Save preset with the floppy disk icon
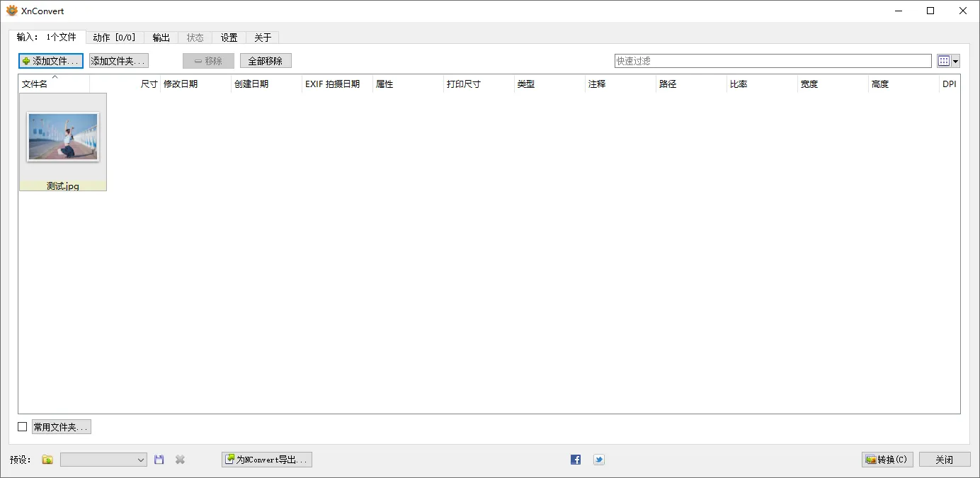This screenshot has width=980, height=478. click(x=159, y=460)
